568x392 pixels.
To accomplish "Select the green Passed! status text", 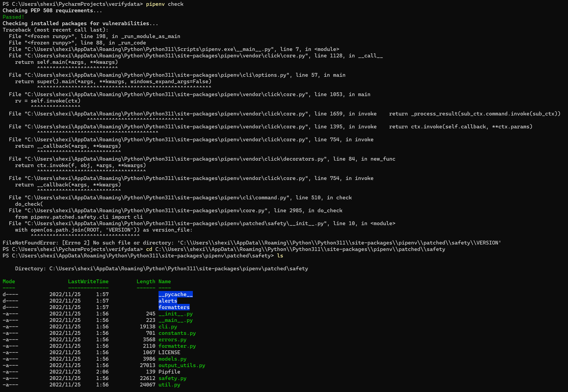I will [13, 17].
